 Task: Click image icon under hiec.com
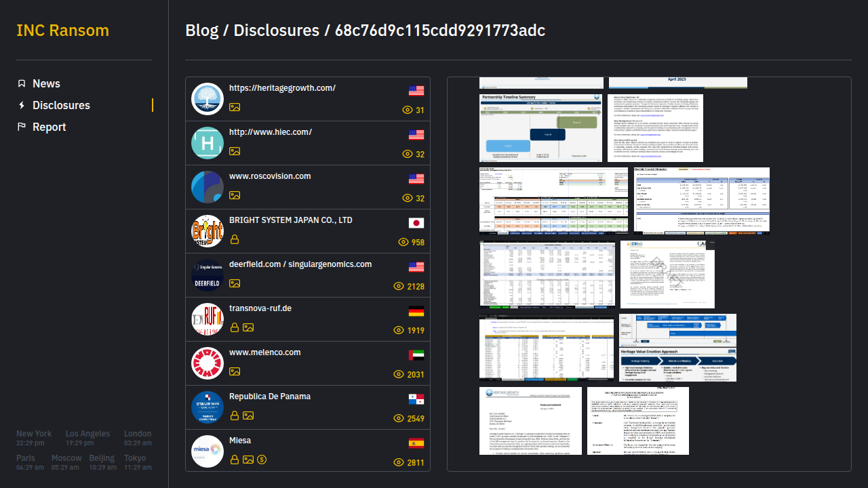[235, 151]
